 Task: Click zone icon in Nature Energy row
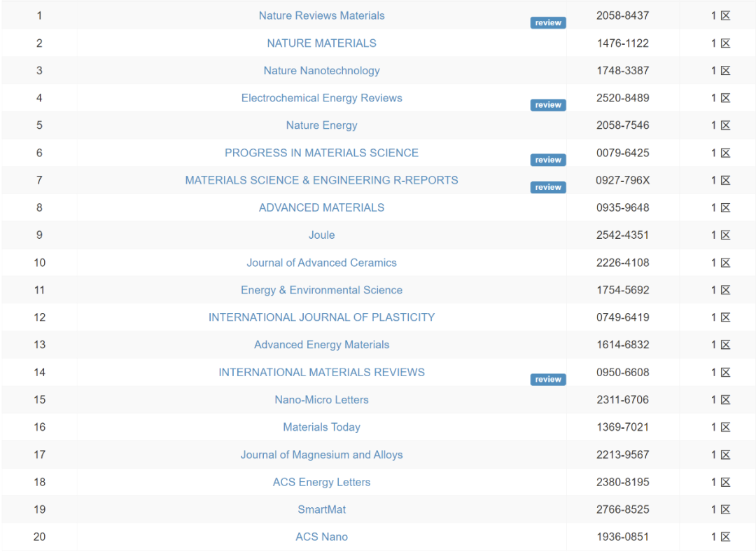(x=726, y=126)
